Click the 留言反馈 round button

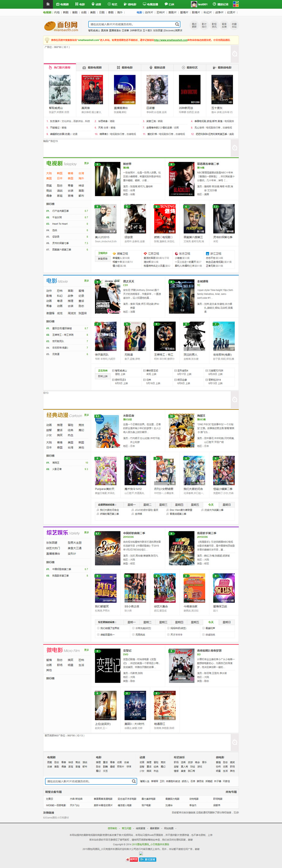click(x=224, y=25)
